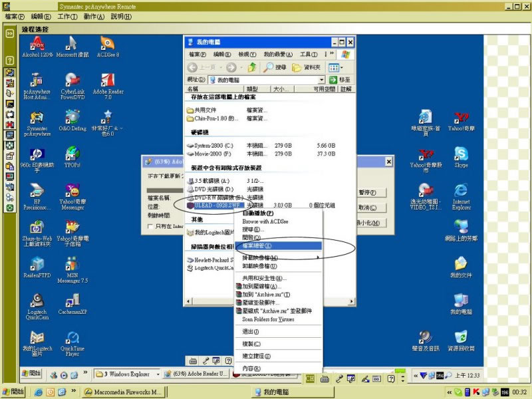Viewport: 532px width, 399px height.
Task: Click the right arrow of explorer horizontal scrollbar
Action: (352, 301)
